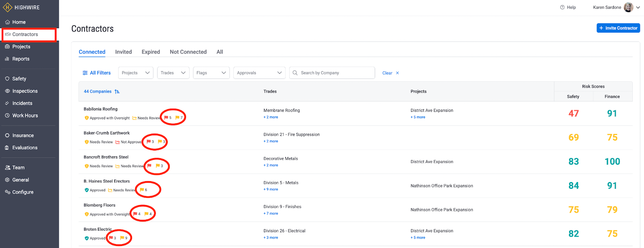Open the All Filters panel
Image resolution: width=644 pixels, height=248 pixels.
point(97,73)
